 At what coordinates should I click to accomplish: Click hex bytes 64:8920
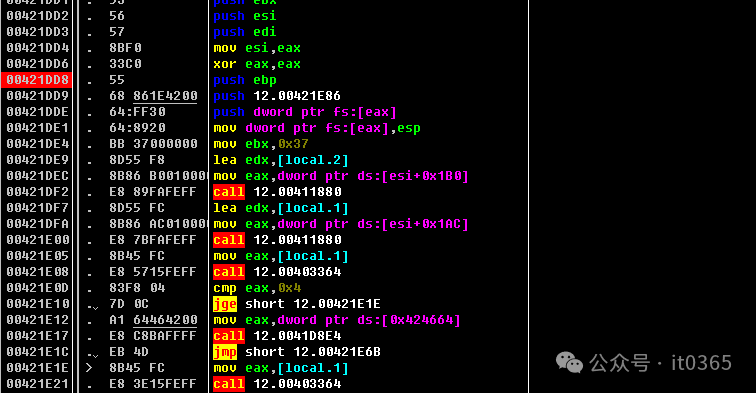coord(137,128)
